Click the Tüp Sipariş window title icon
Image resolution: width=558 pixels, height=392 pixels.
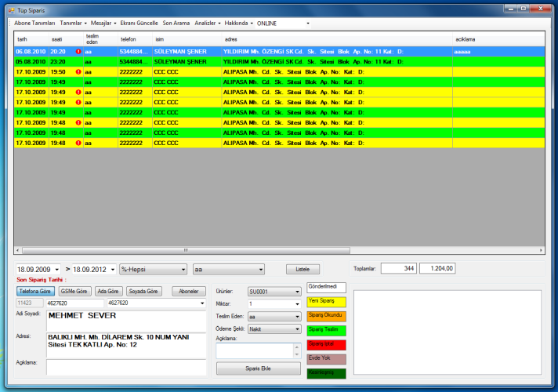click(x=12, y=11)
